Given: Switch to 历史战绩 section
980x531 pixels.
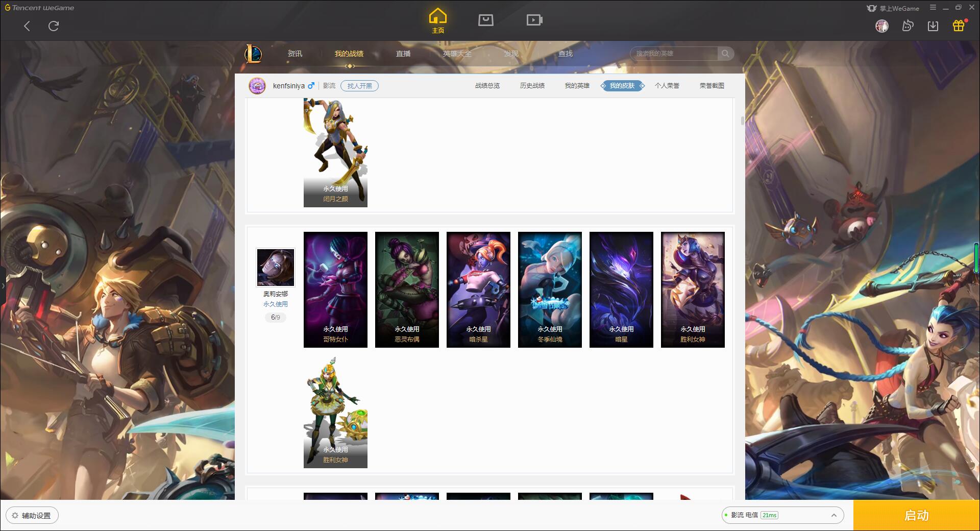Looking at the screenshot, I should tap(532, 86).
